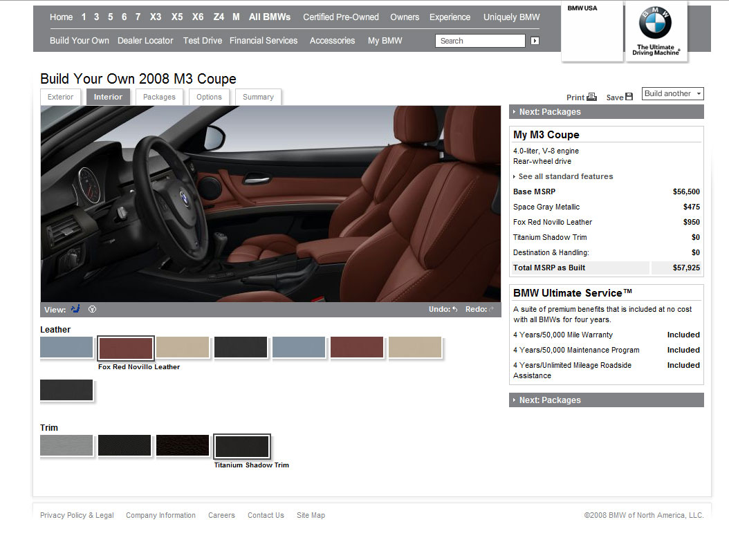Viewport: 729px width, 560px height.
Task: Open Company Information footer link
Action: 161,515
